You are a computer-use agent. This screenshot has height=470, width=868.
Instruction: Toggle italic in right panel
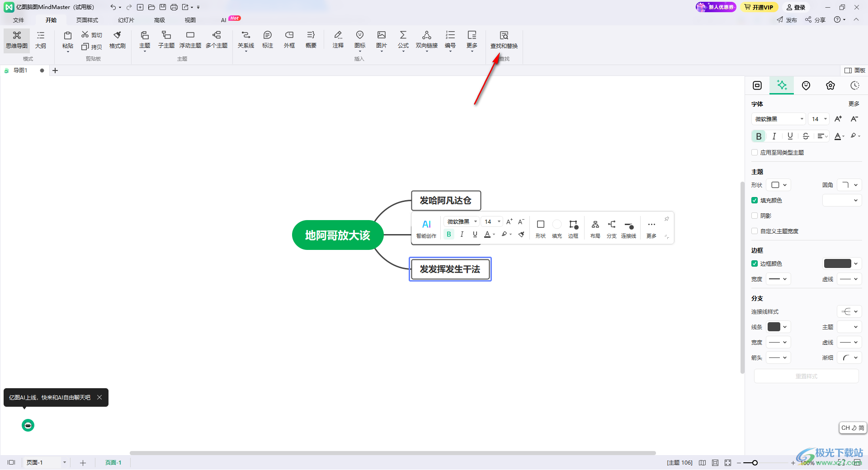(x=774, y=136)
